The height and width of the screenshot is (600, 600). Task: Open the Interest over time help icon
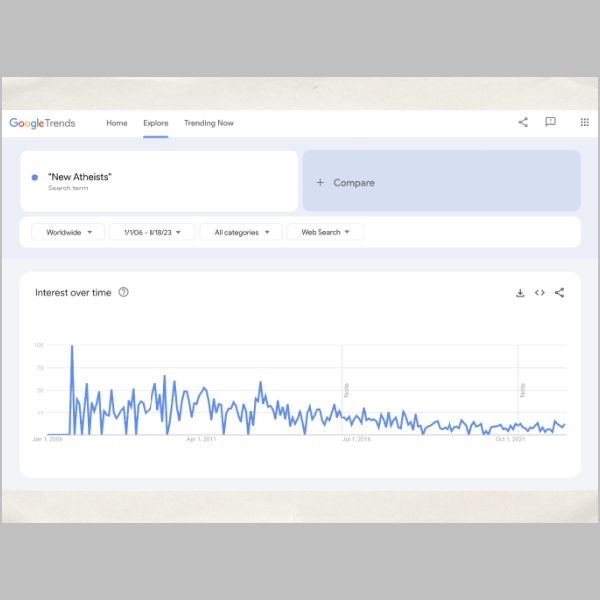pyautogui.click(x=123, y=292)
